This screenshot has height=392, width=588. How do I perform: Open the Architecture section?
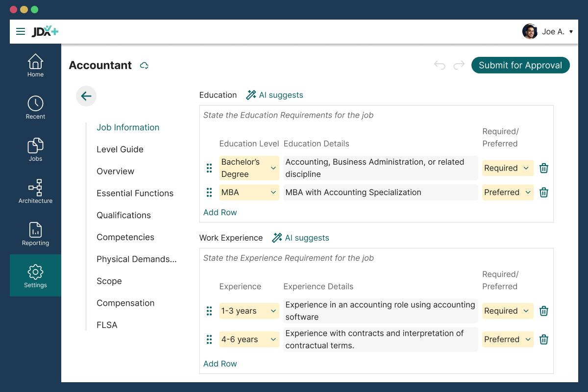[35, 191]
